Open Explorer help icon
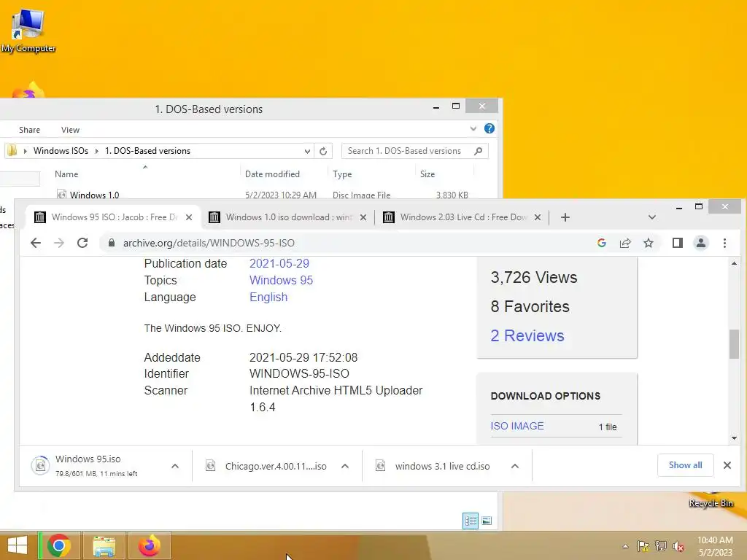This screenshot has width=747, height=560. (489, 128)
